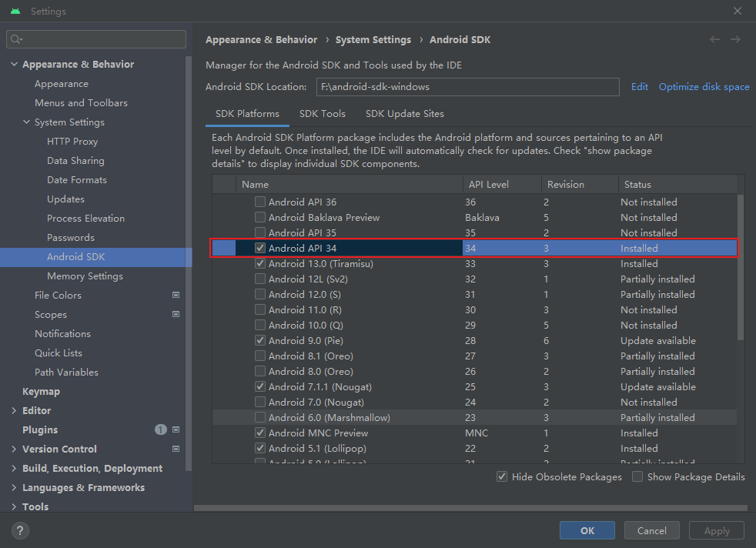Click the help question mark icon
The height and width of the screenshot is (548, 756).
[x=21, y=530]
